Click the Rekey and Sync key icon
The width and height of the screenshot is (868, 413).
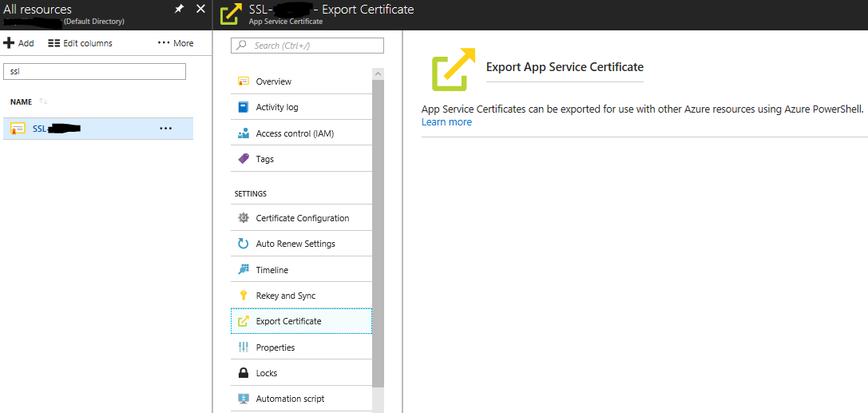(243, 296)
